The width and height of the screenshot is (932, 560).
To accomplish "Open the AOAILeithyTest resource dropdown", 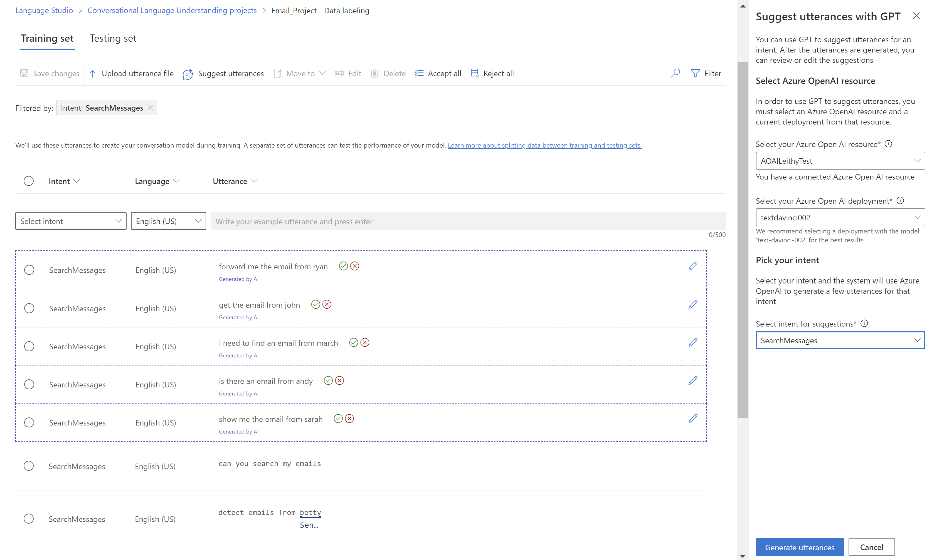I will click(840, 161).
